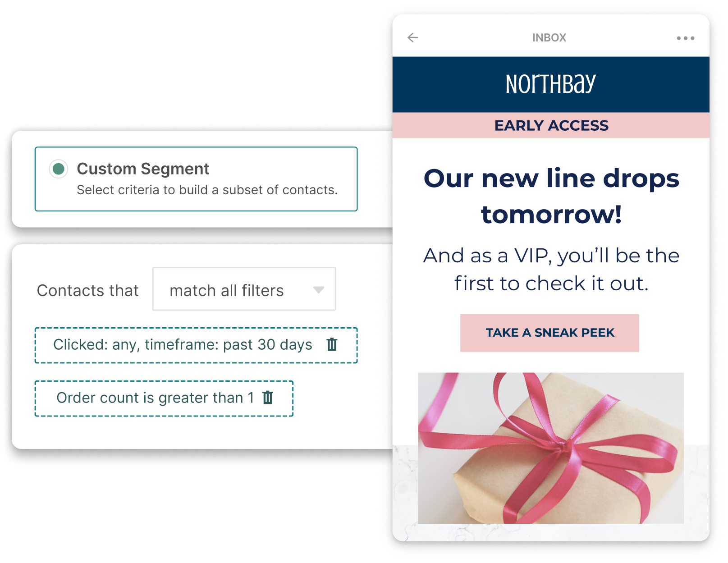The width and height of the screenshot is (728, 563).
Task: Select the Order count filter chip
Action: pyautogui.click(x=164, y=398)
